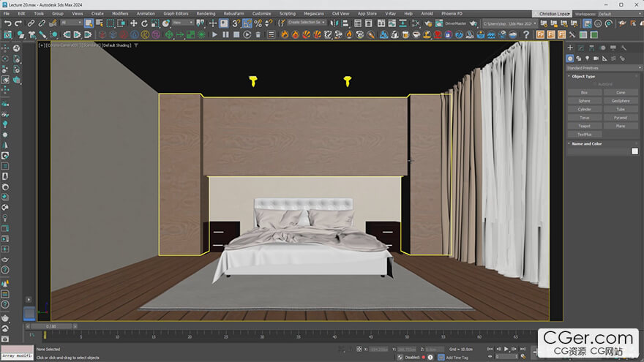Toggle rectangular selection region icon
This screenshot has height=362, width=644.
click(110, 23)
